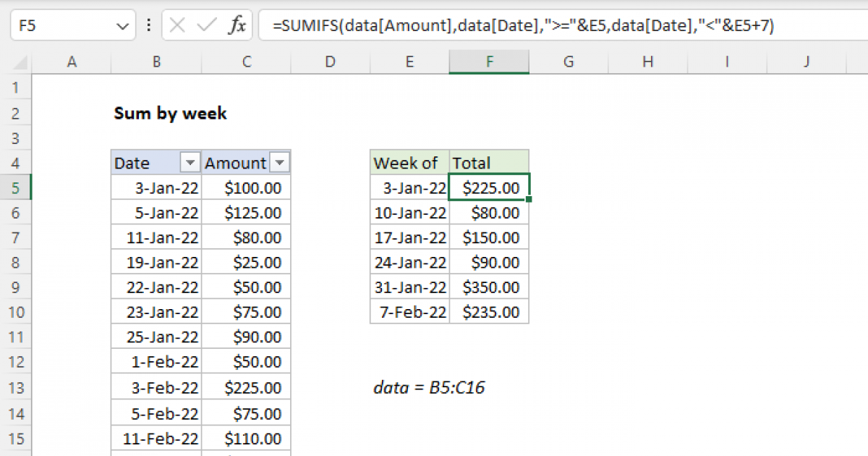Expand filter options for the Date header
The width and height of the screenshot is (868, 456).
click(x=192, y=162)
